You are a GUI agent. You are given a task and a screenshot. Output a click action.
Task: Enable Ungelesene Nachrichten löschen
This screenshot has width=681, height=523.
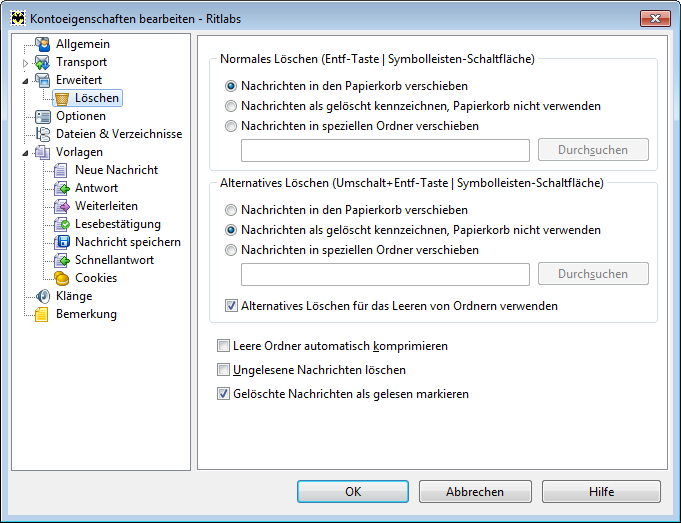click(x=223, y=370)
